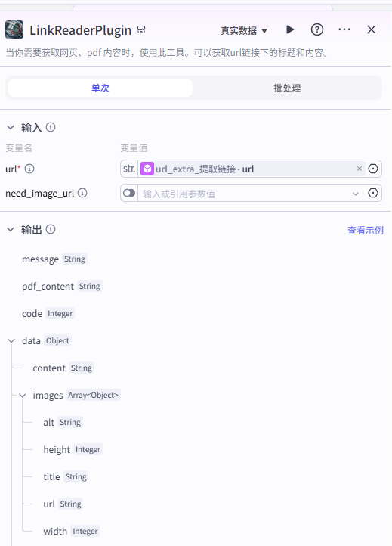Viewport: 392px width, 546px height.
Task: Toggle the need_image_url switch
Action: (129, 193)
